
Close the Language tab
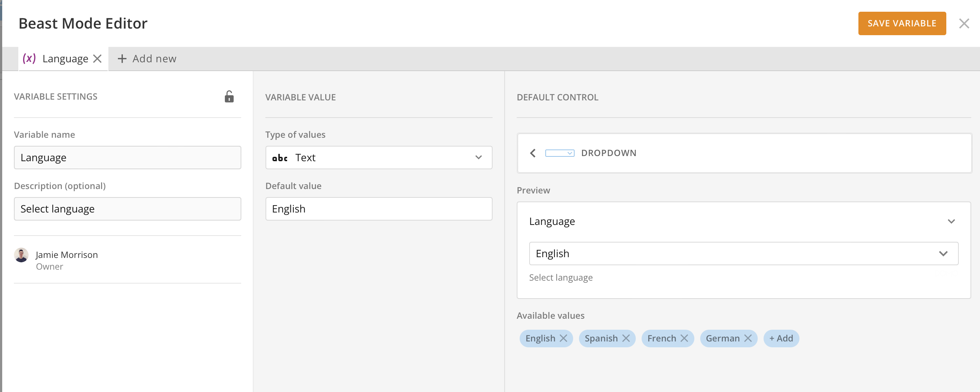[97, 59]
